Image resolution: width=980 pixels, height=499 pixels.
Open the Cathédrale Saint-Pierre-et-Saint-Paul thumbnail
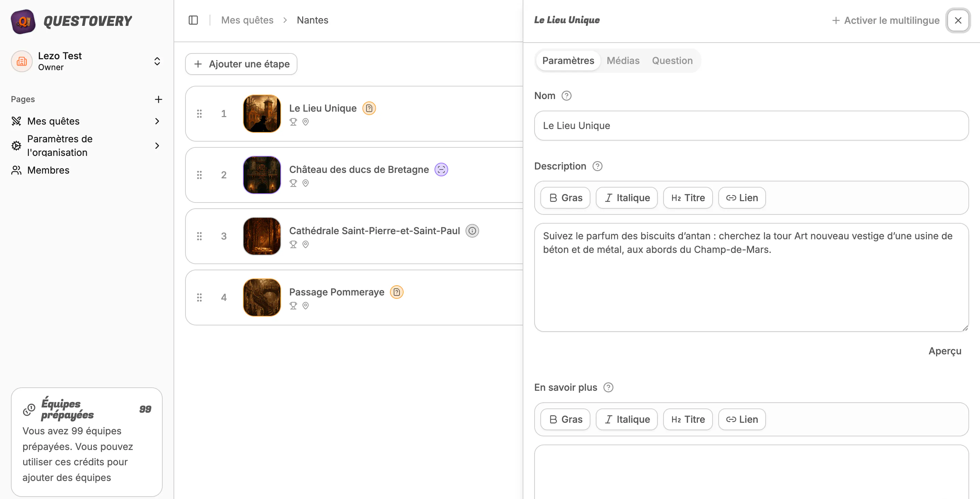click(262, 236)
